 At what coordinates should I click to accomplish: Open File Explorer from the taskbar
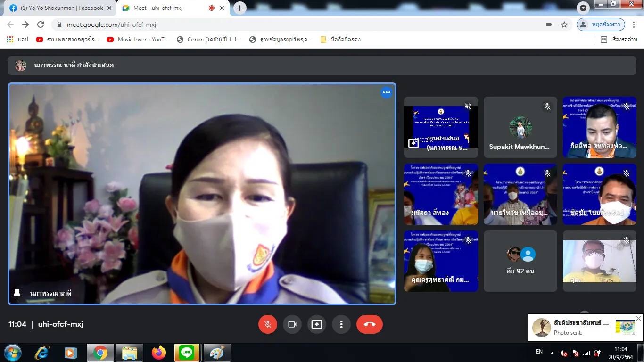click(129, 353)
